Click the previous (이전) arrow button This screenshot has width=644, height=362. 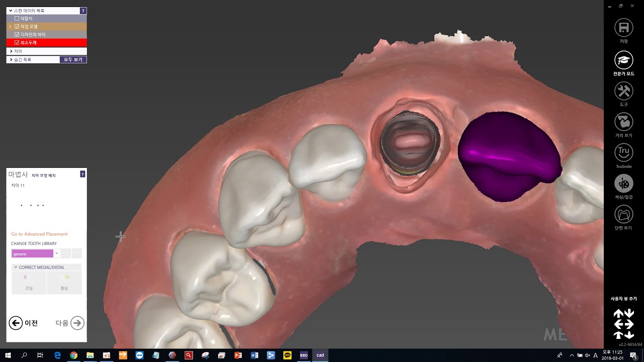coord(16,323)
